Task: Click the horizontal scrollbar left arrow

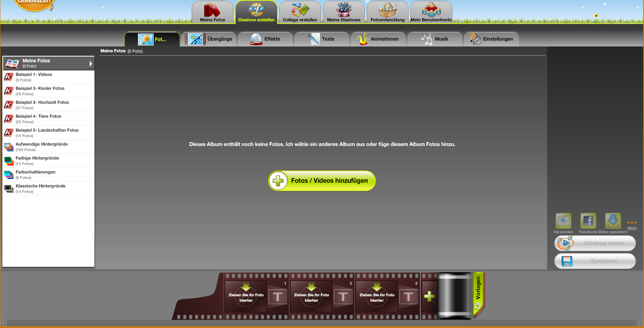Action: tap(3, 323)
